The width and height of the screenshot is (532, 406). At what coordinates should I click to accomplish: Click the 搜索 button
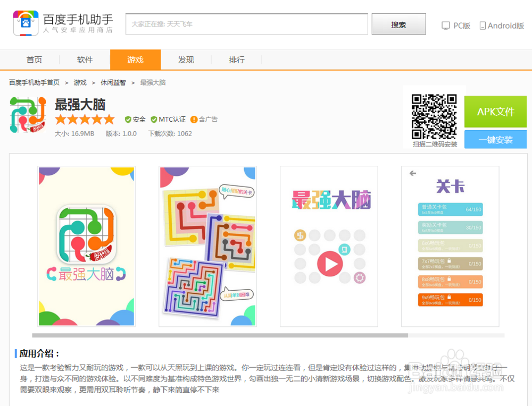click(398, 24)
